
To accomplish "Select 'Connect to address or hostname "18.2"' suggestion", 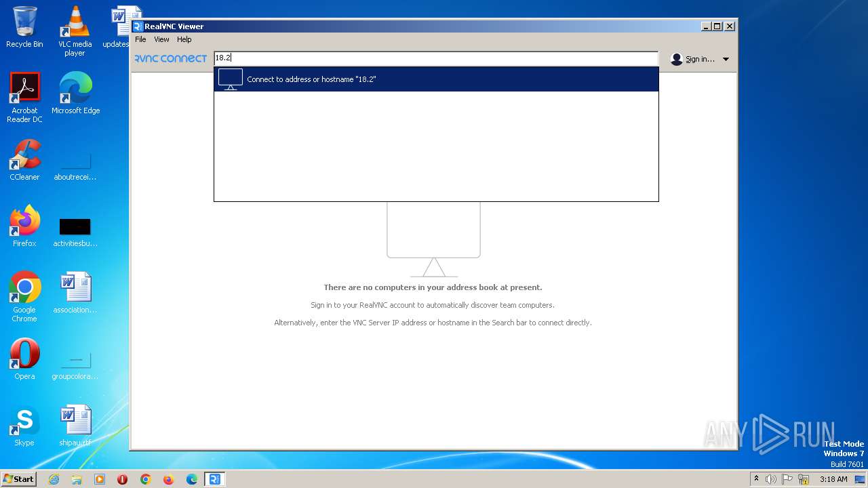I will click(x=436, y=79).
